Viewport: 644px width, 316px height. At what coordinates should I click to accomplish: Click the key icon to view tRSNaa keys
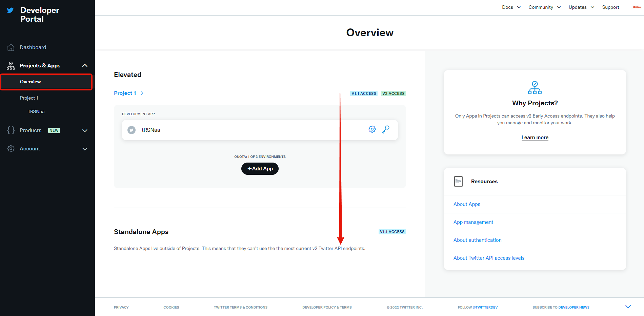(385, 129)
